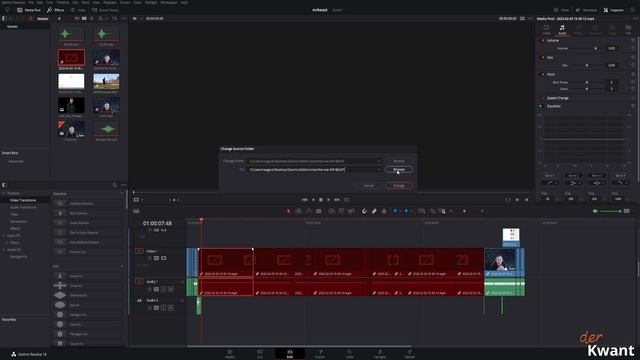The height and width of the screenshot is (360, 640).
Task: Switch inspector to File tab
Action: [628, 29]
